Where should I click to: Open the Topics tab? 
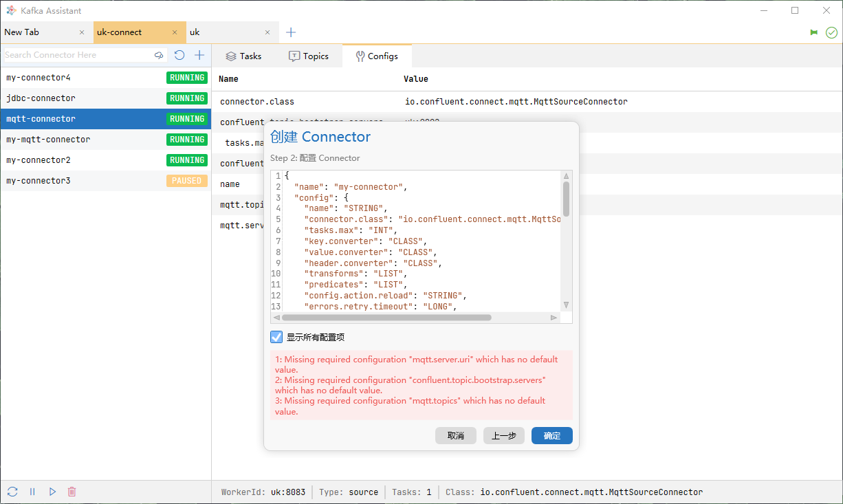(x=309, y=56)
